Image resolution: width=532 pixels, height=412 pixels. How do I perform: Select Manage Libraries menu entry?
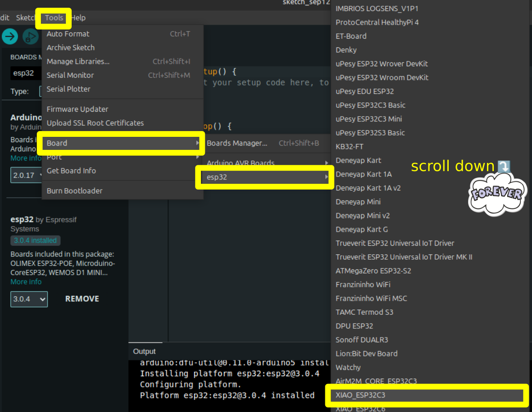[78, 61]
